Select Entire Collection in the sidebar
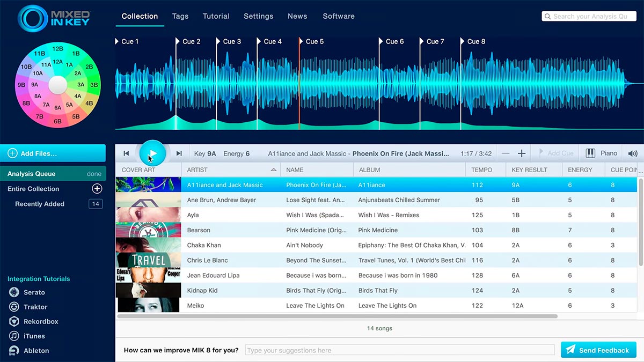 click(33, 189)
